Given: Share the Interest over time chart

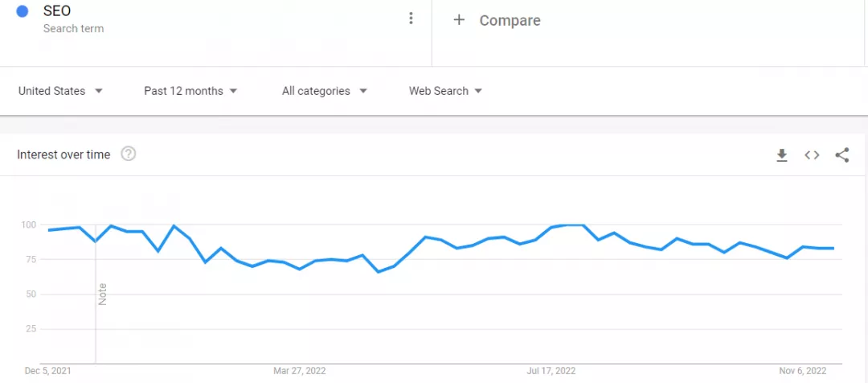Looking at the screenshot, I should 842,155.
